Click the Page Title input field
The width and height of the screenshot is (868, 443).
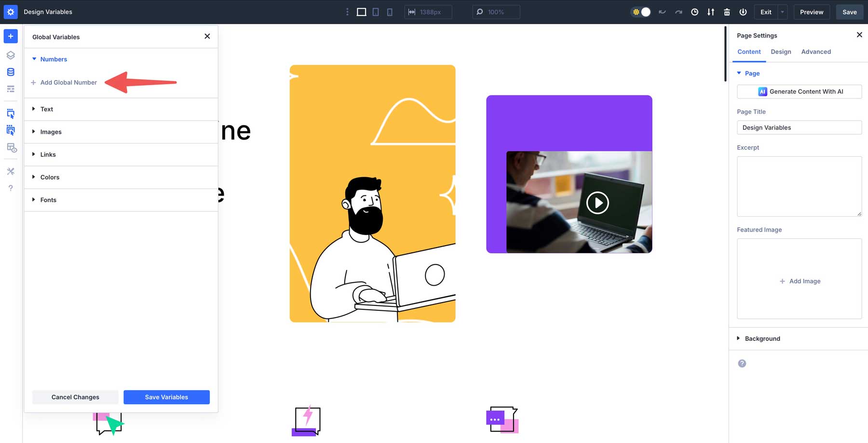point(799,127)
